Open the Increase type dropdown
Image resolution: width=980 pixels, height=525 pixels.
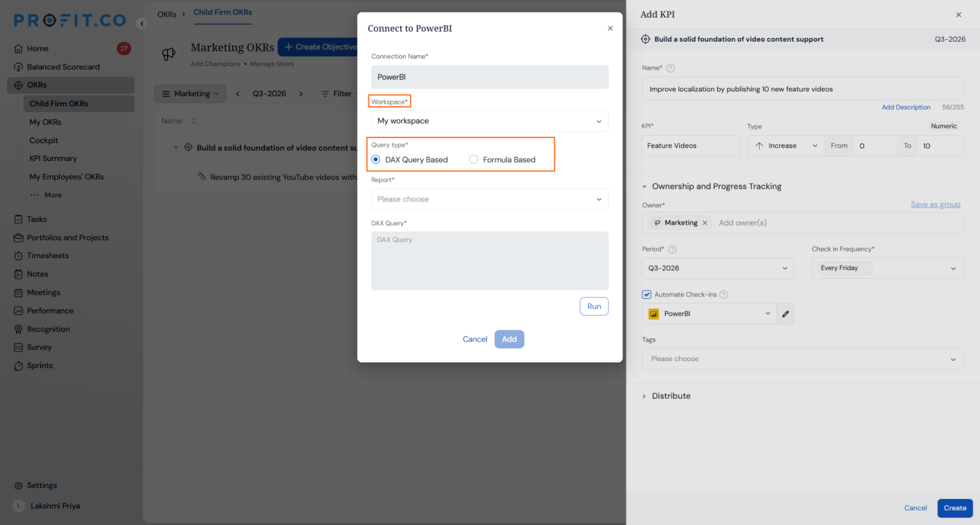(786, 146)
